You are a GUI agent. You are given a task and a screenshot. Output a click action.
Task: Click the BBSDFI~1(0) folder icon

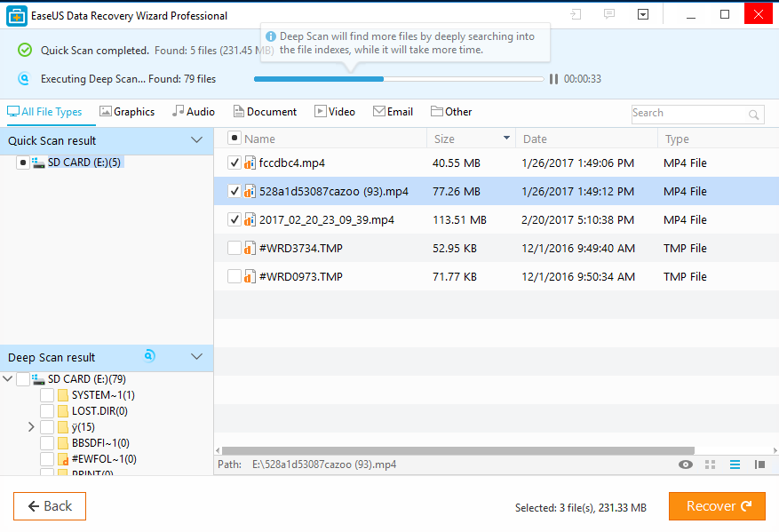click(62, 442)
